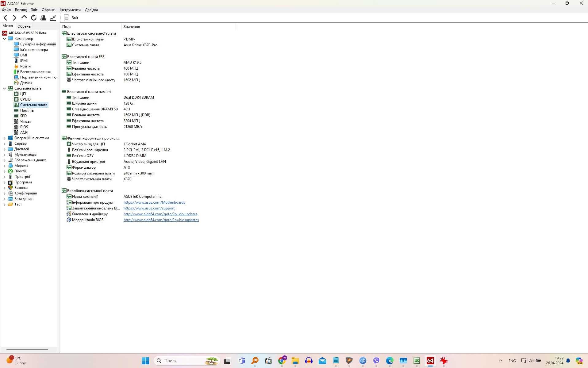Select the Чіпсет tree item

coord(25,121)
